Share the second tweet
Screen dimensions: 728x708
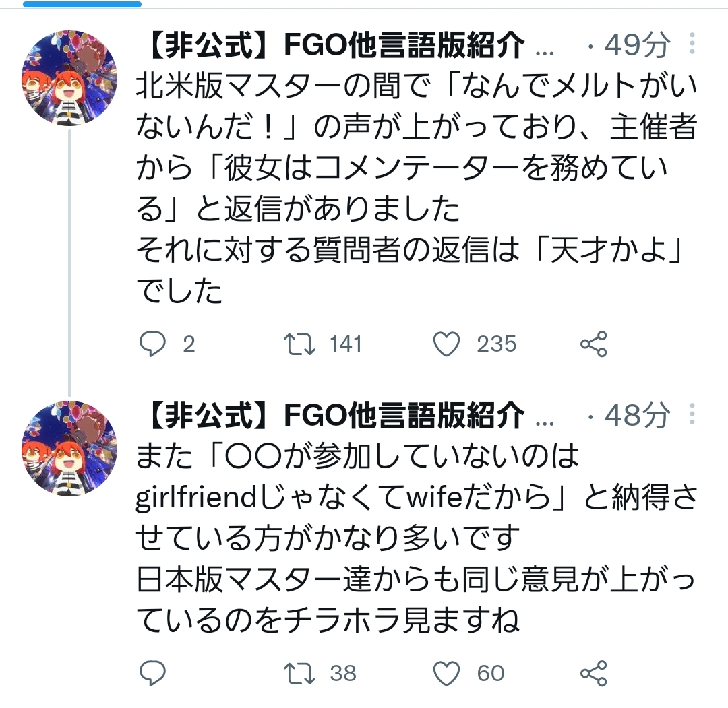[593, 673]
